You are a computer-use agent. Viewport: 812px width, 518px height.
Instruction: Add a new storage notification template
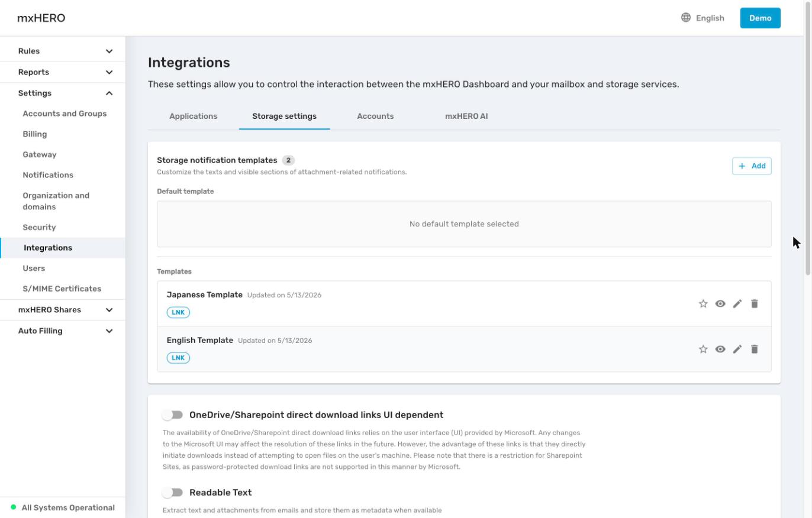point(752,166)
